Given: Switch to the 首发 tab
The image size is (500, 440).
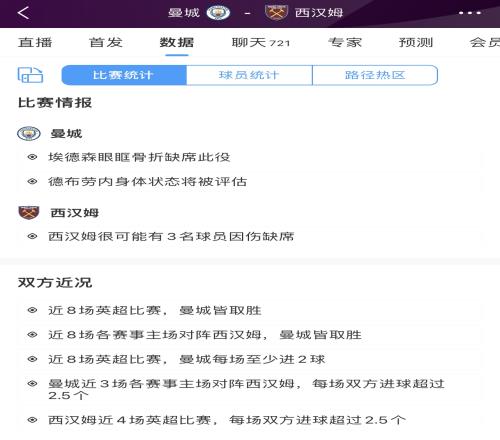Looking at the screenshot, I should tap(106, 42).
